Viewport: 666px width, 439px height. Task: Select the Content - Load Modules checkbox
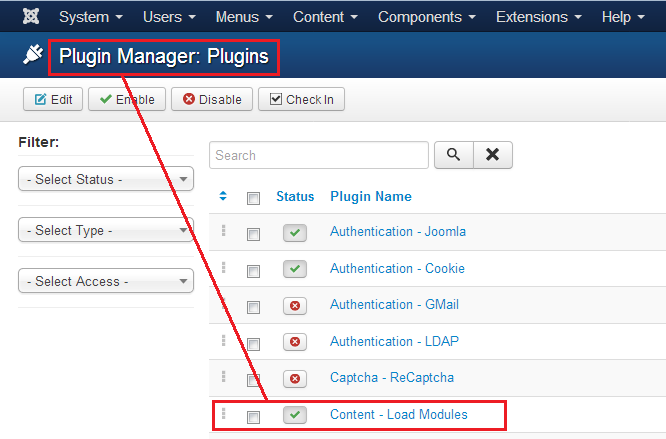tap(253, 417)
